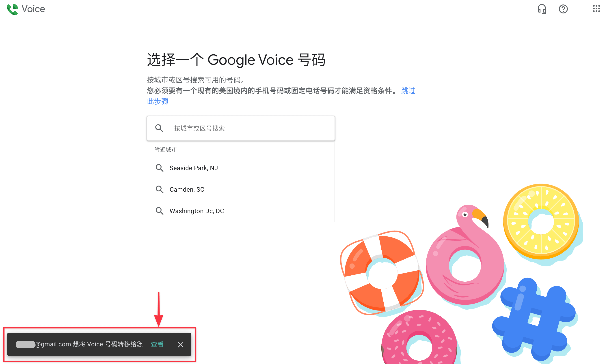Click the magnifier icon in the search box

point(159,128)
